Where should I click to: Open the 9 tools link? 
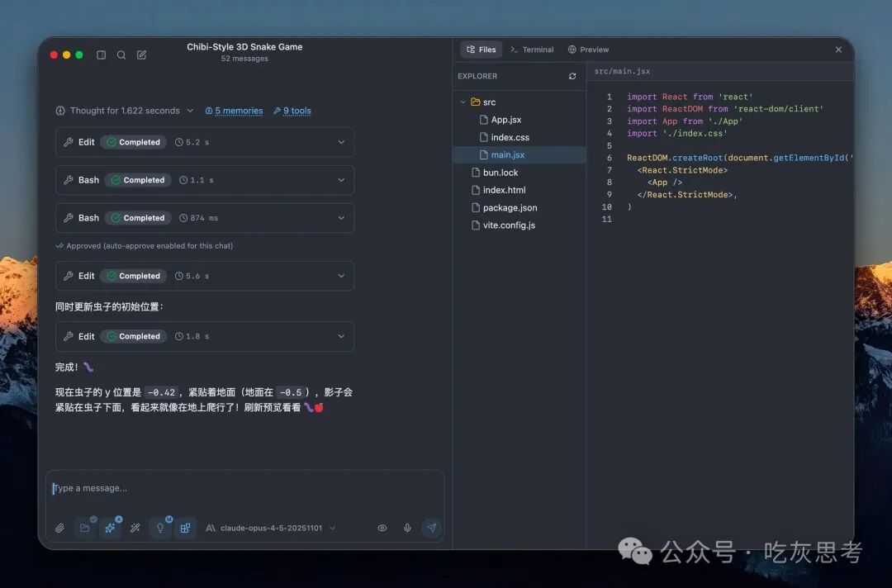pos(292,111)
